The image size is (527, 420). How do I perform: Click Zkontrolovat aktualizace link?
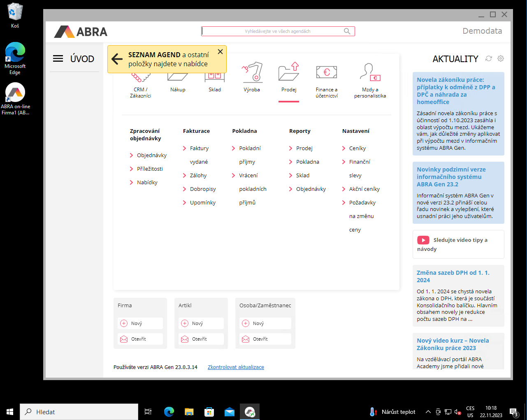point(236,367)
